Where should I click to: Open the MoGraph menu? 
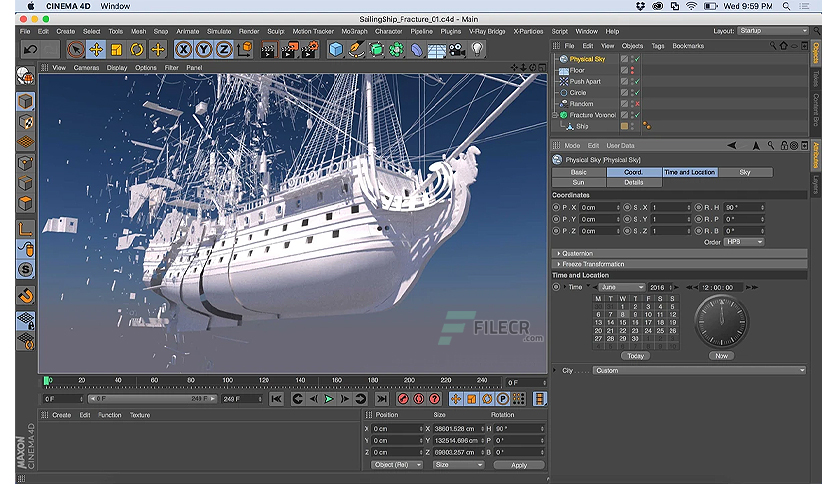pos(355,31)
